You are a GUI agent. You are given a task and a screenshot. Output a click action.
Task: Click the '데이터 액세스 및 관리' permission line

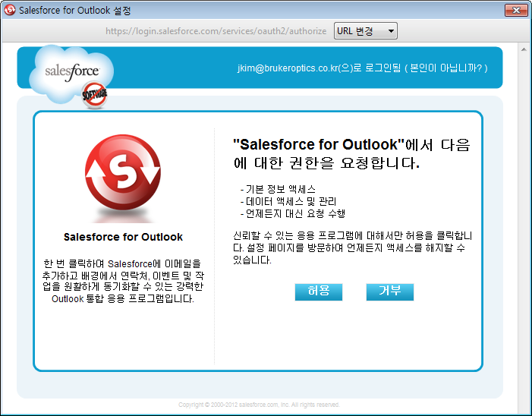[x=288, y=201]
